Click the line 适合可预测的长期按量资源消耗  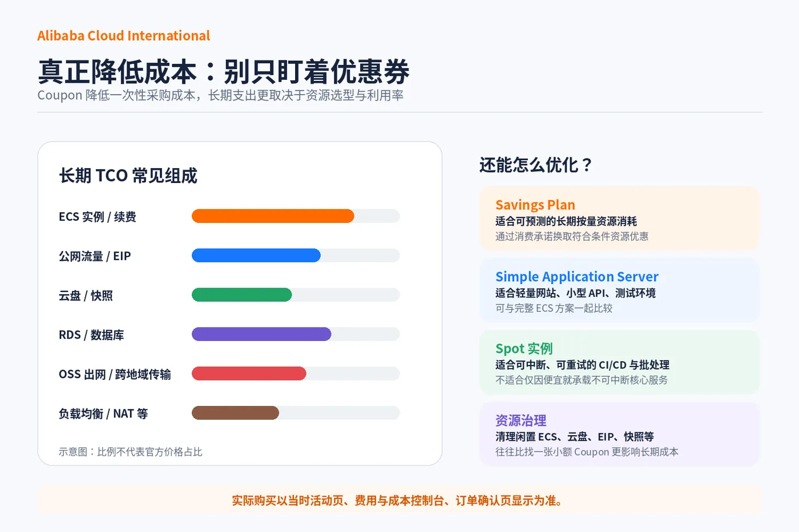coord(566,221)
